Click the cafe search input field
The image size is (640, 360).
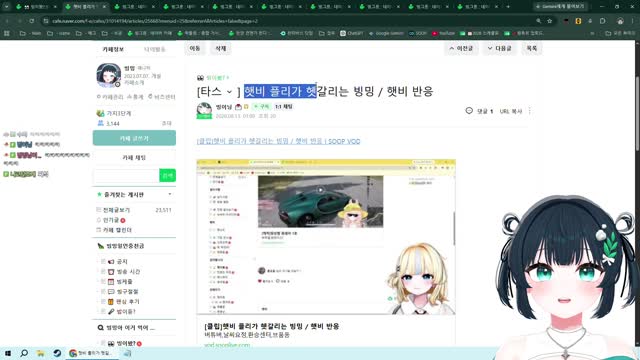pos(126,175)
